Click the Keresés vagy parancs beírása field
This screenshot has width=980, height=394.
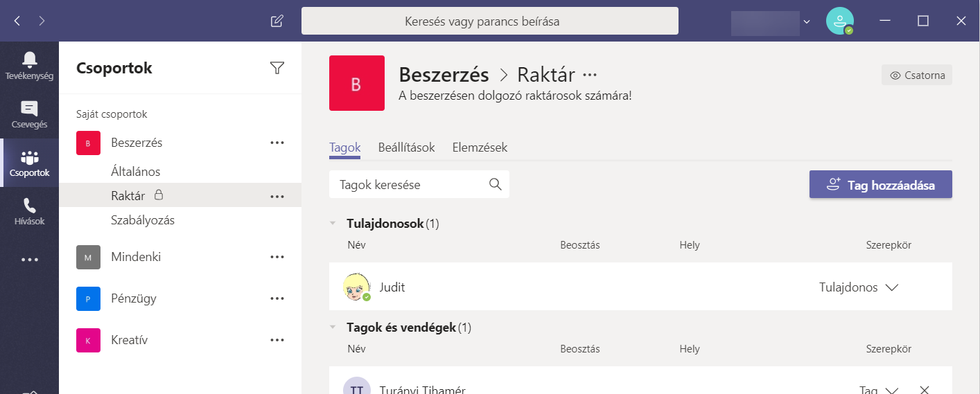489,21
